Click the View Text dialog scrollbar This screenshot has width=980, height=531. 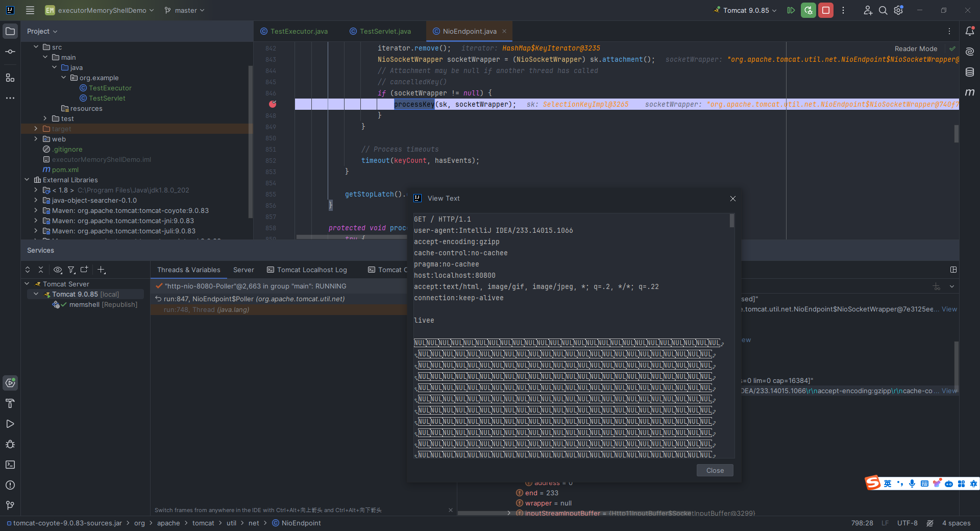point(732,221)
